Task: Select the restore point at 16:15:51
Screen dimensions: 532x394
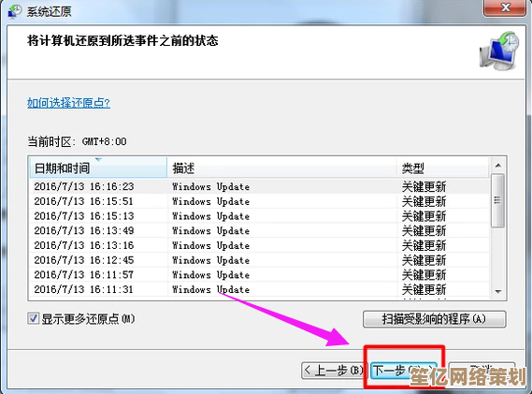Action: (x=260, y=201)
